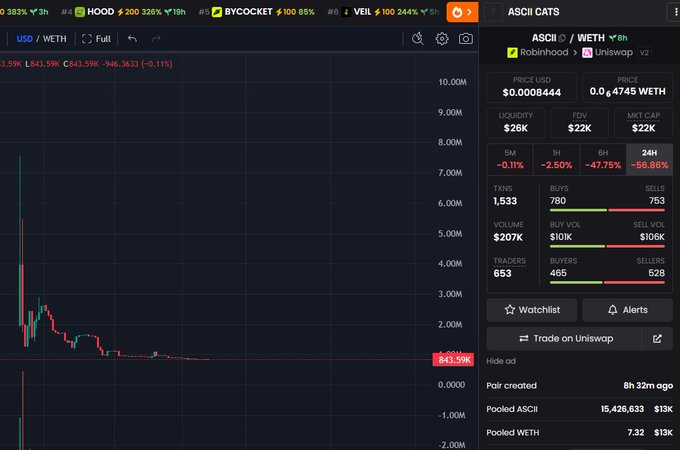680x450 pixels.
Task: Click the tall candlestick spike on chart
Action: click(20, 241)
